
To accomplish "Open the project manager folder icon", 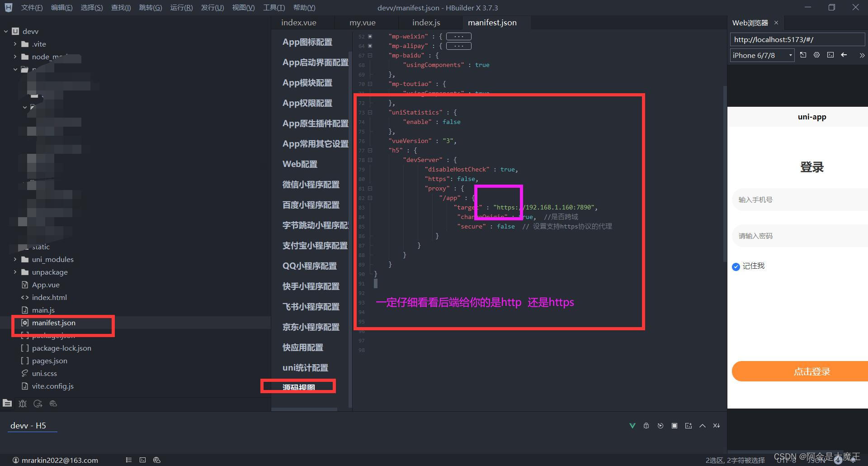I will [7, 403].
